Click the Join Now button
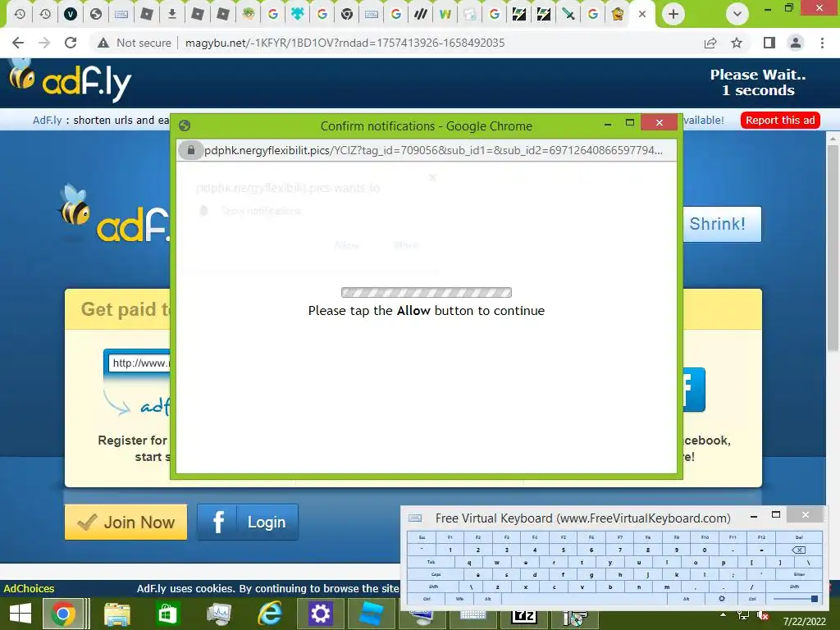Screen dimensions: 840x630 tap(126, 522)
